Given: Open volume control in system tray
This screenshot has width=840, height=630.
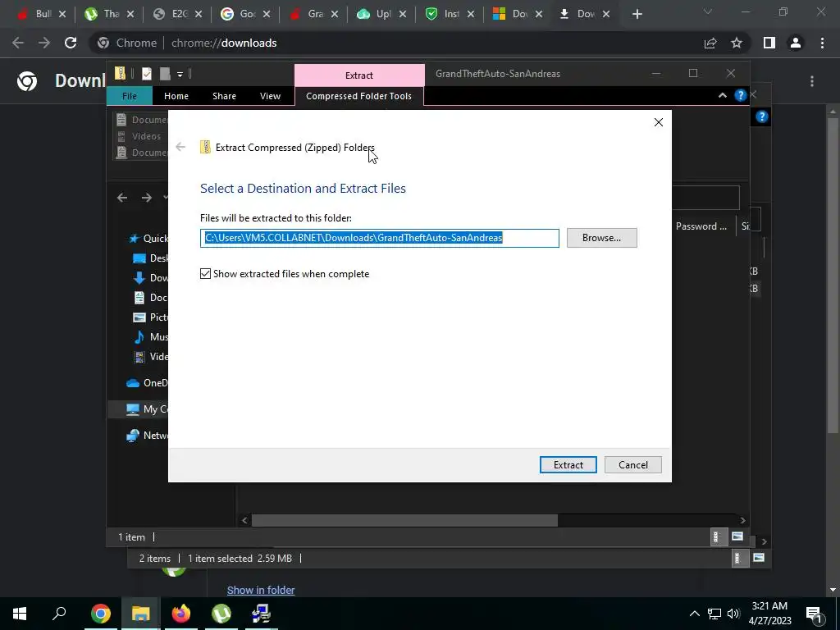Looking at the screenshot, I should [x=733, y=614].
